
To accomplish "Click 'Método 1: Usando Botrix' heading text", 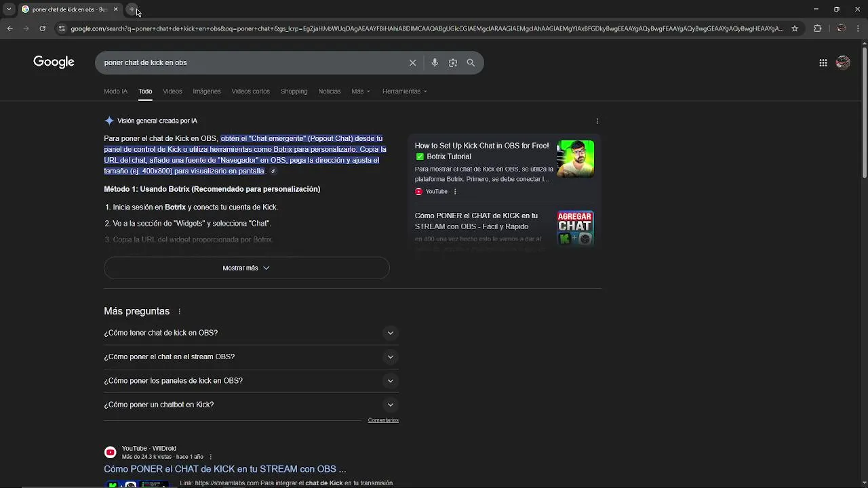I will (x=212, y=189).
